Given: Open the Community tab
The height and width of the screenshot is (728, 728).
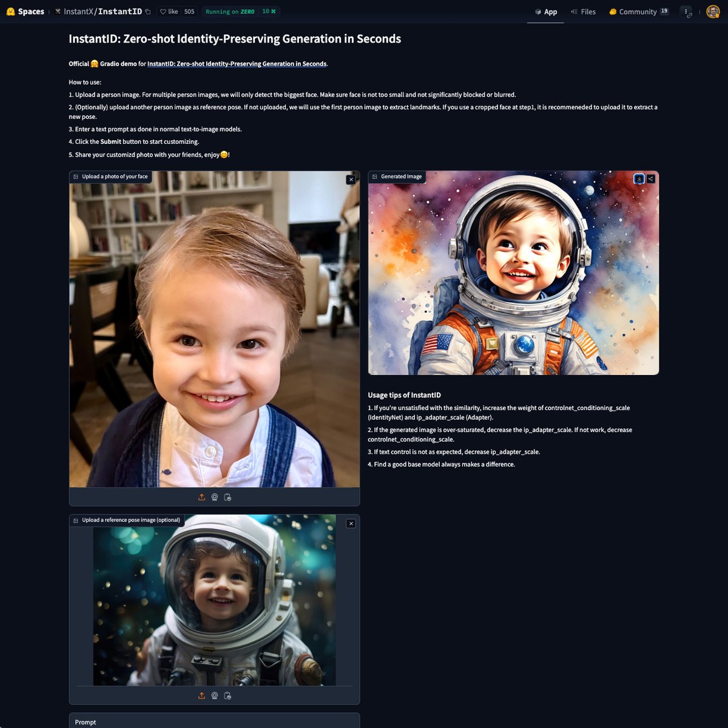Looking at the screenshot, I should pos(639,12).
